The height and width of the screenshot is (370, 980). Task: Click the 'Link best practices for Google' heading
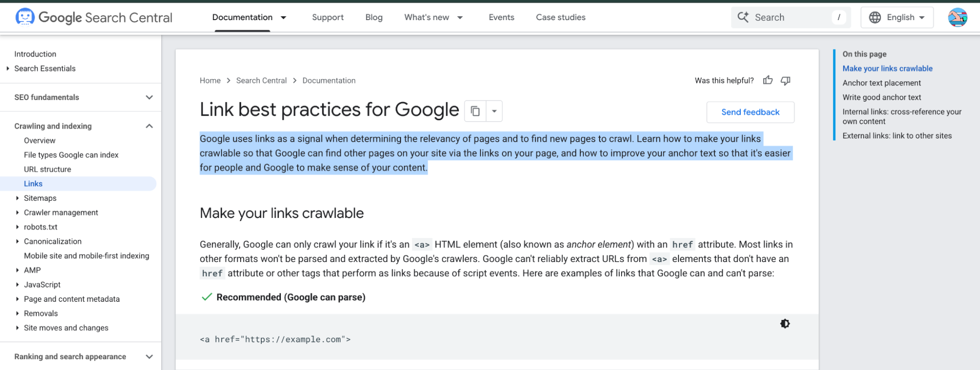pos(329,109)
